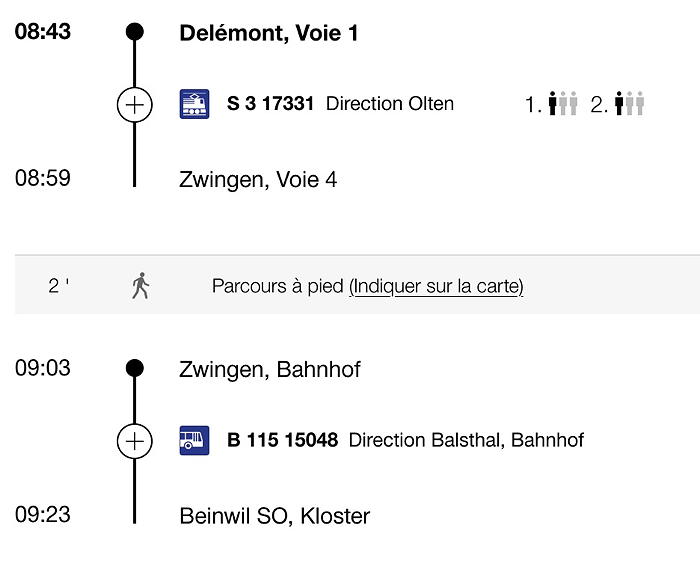Screen dimensions: 700x570
Task: Click the Zwingen Bahnhof timeline dot
Action: point(135,368)
